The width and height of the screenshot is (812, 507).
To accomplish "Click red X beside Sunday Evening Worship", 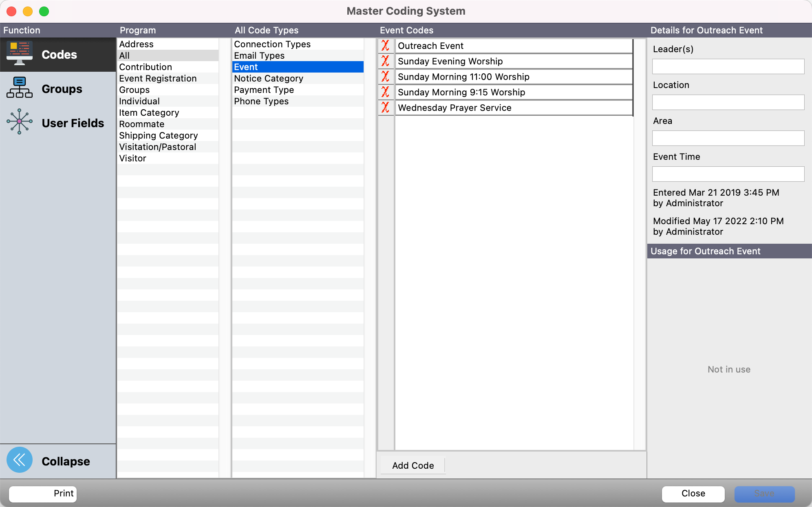I will [385, 61].
